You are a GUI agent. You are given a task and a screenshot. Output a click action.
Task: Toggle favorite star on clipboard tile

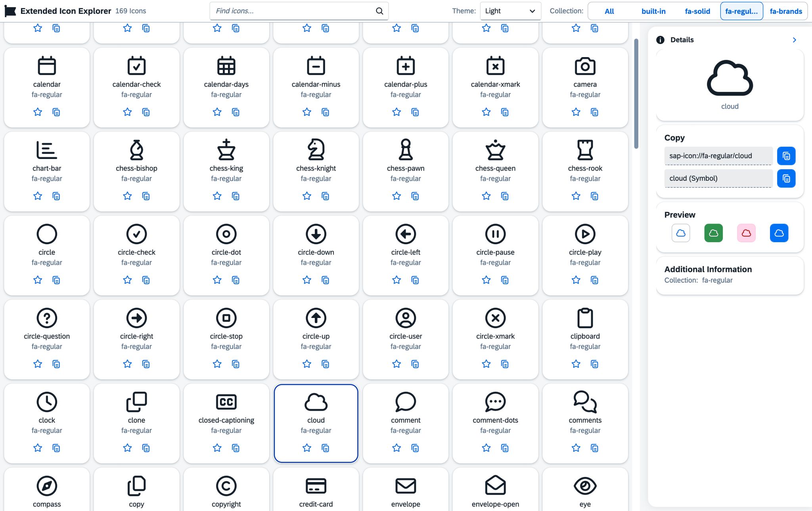click(576, 364)
